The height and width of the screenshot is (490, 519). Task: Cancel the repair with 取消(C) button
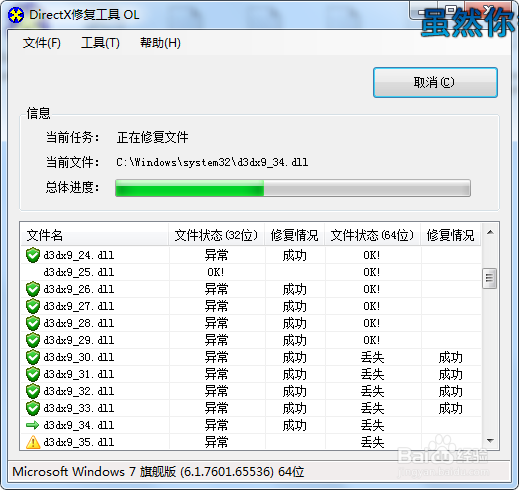click(x=435, y=83)
